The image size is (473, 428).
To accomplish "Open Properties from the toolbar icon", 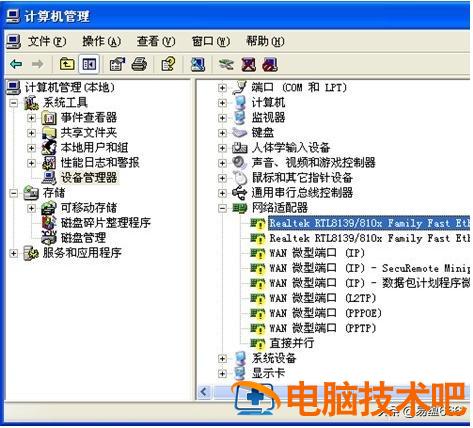I will click(117, 64).
